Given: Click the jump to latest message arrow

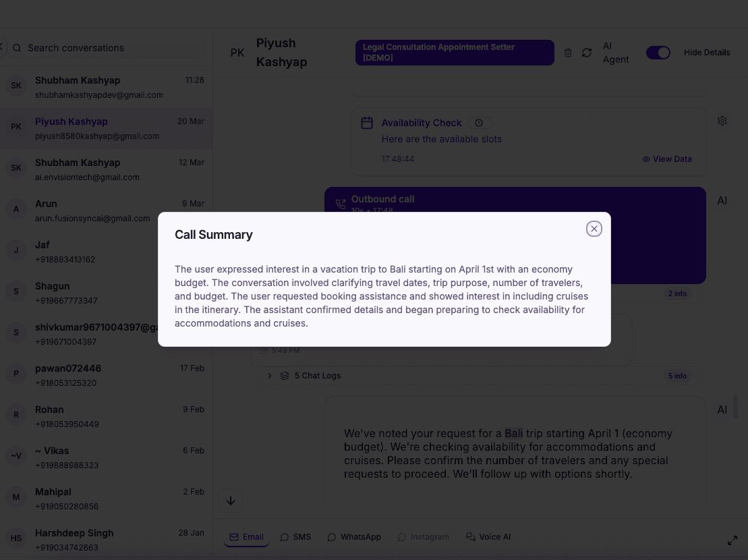Looking at the screenshot, I should click(231, 501).
